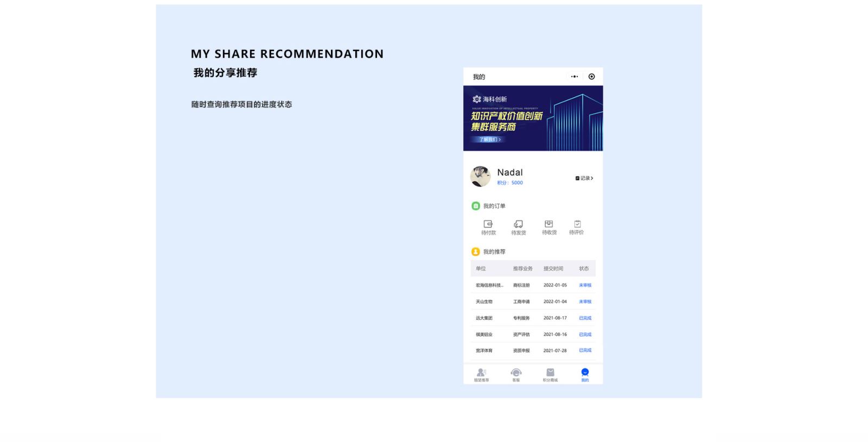Open 未审核 status for 天山生物

coord(585,301)
